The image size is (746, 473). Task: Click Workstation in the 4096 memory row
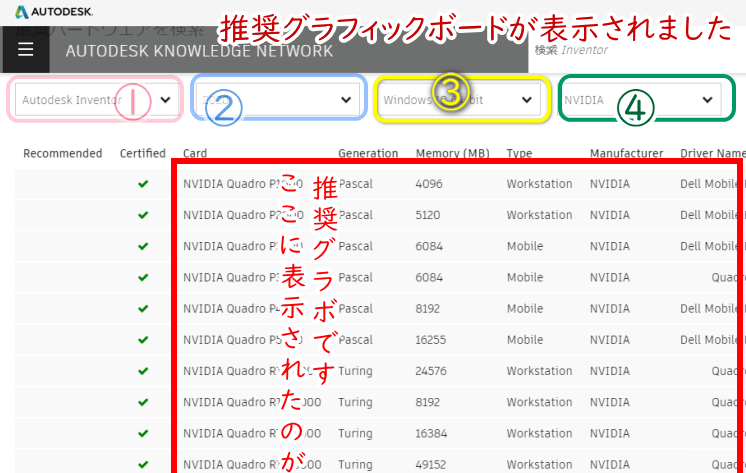(x=540, y=184)
